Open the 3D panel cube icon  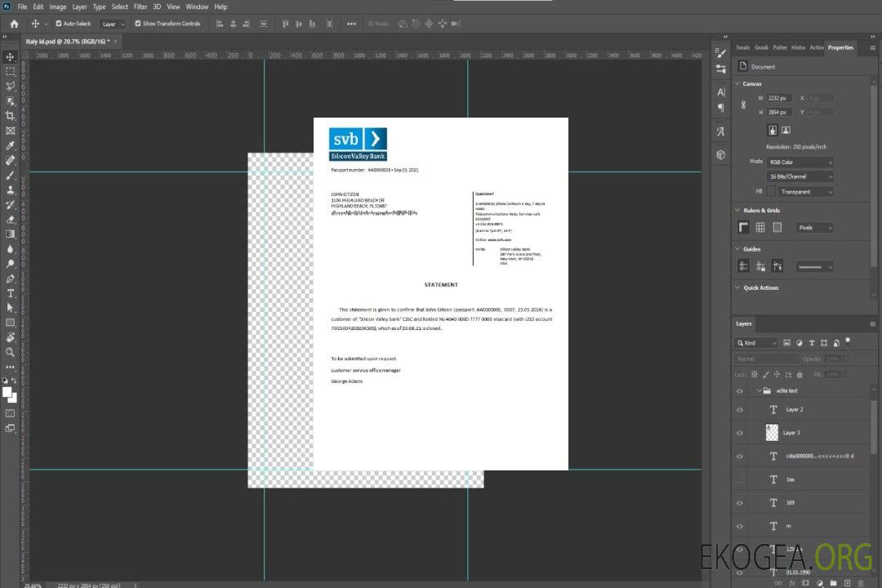[x=720, y=154]
